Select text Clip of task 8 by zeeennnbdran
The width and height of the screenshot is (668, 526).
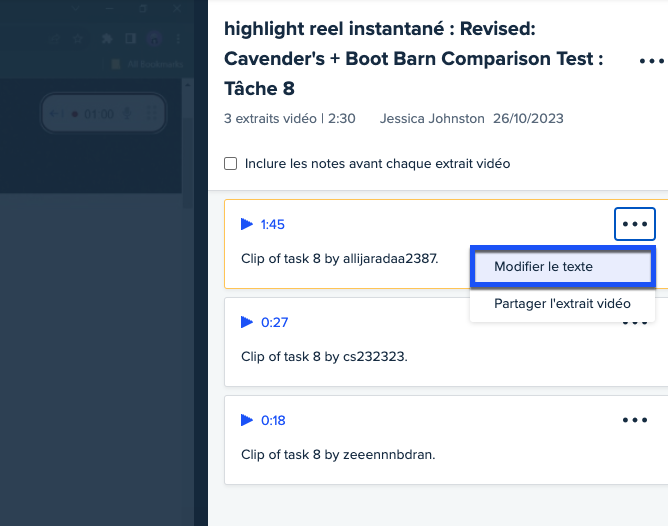pyautogui.click(x=338, y=454)
